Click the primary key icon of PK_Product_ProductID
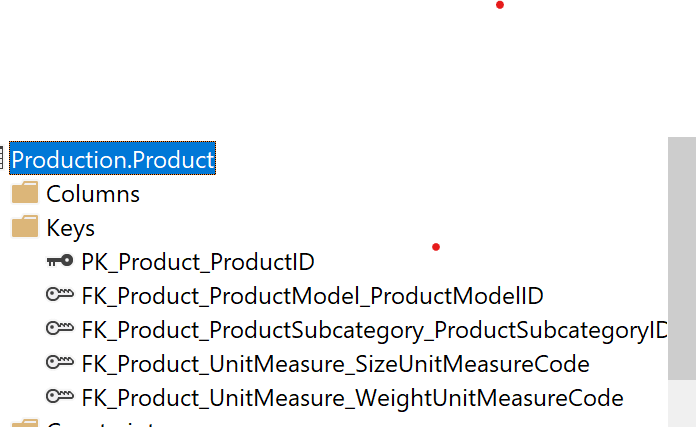 (x=60, y=261)
